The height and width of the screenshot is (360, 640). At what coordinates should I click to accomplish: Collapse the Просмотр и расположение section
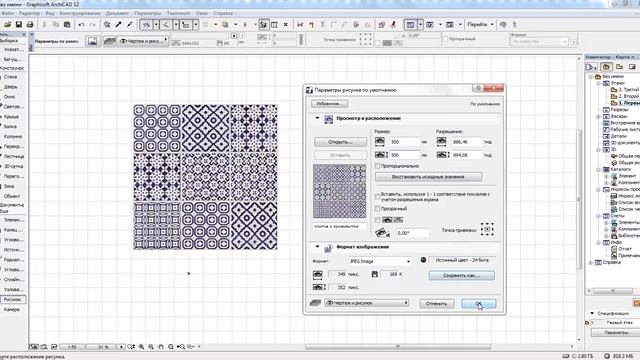pos(317,118)
